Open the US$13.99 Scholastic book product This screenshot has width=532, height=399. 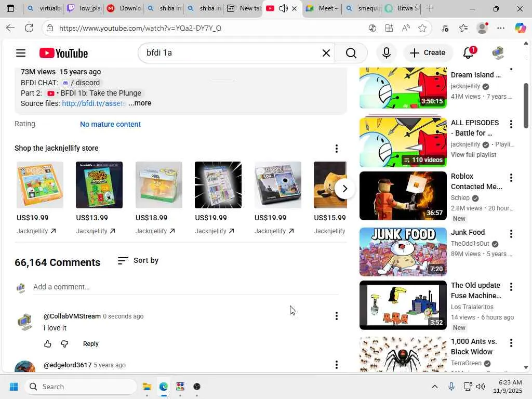point(99,185)
